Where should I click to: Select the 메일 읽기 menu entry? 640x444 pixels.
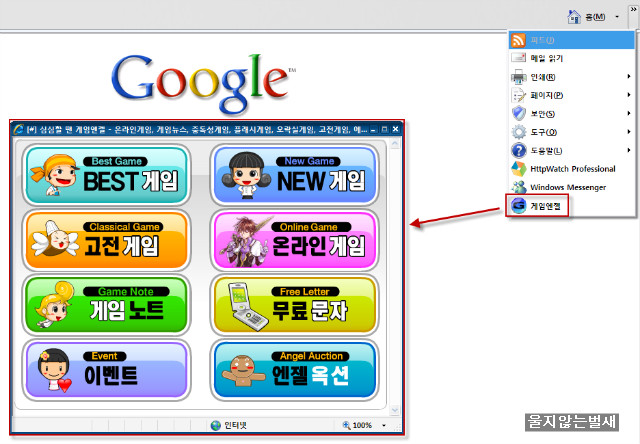coord(571,58)
